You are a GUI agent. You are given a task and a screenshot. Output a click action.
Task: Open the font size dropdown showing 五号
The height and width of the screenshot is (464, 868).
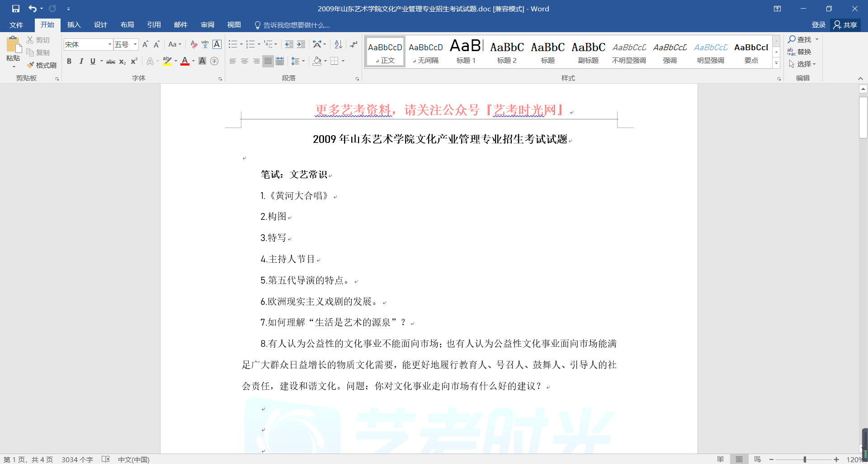tap(135, 44)
